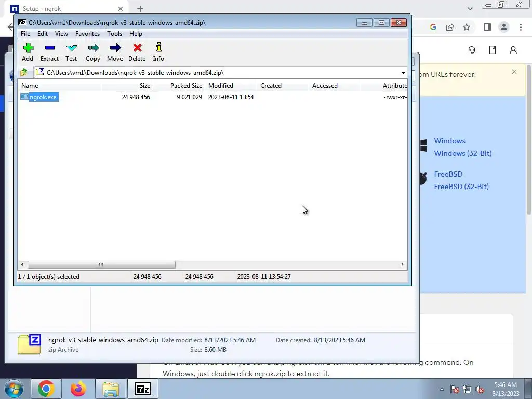Screen dimensions: 532x399
Task: Open a new Chrome tab
Action: tap(140, 9)
